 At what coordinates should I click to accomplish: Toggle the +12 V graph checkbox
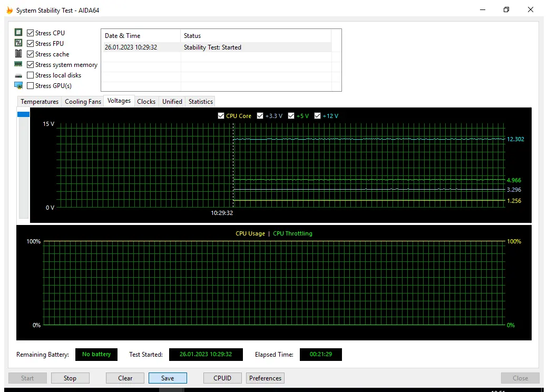[317, 115]
